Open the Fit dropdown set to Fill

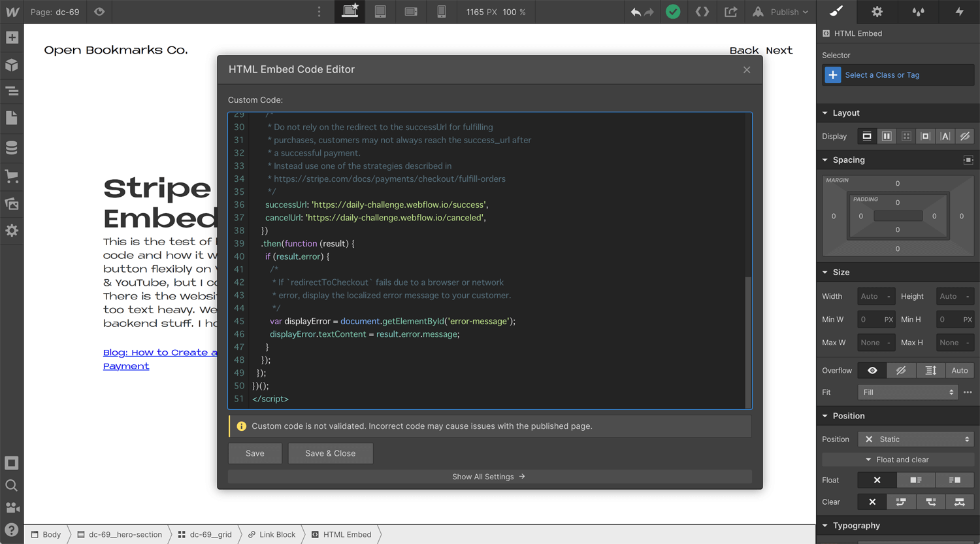907,392
